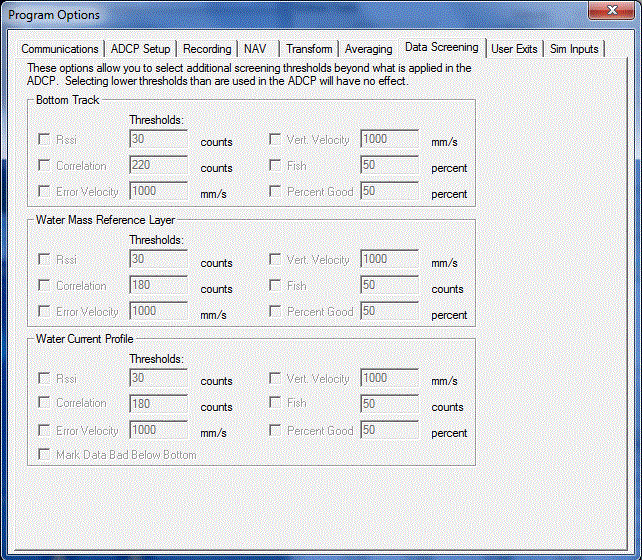Enable Water Mass Reference Layer Error Velocity
Viewport: 644px width, 560px height.
[44, 312]
